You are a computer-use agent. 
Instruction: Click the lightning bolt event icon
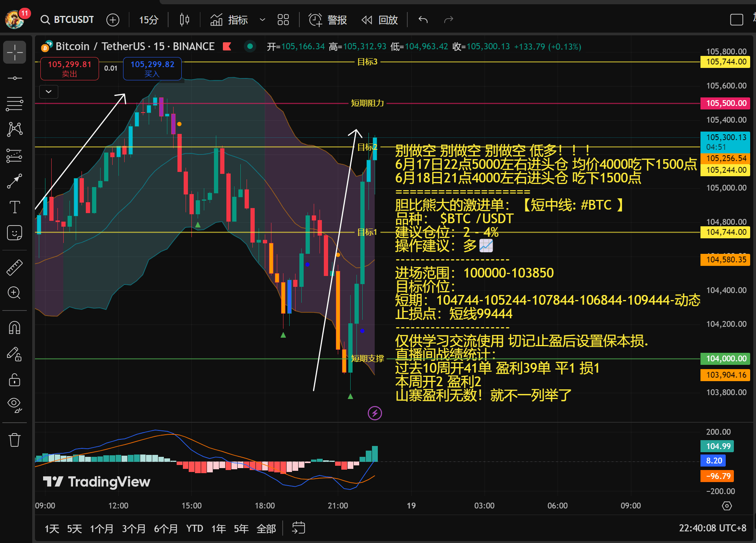(x=375, y=413)
